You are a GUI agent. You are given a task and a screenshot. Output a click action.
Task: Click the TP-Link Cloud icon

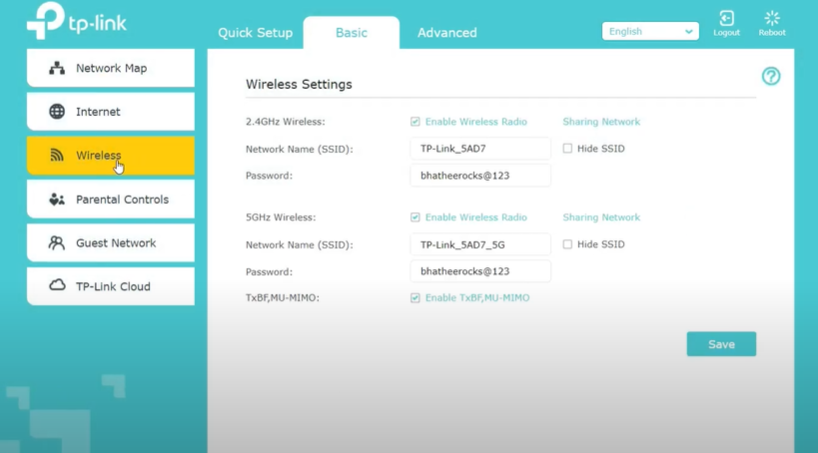pos(57,286)
